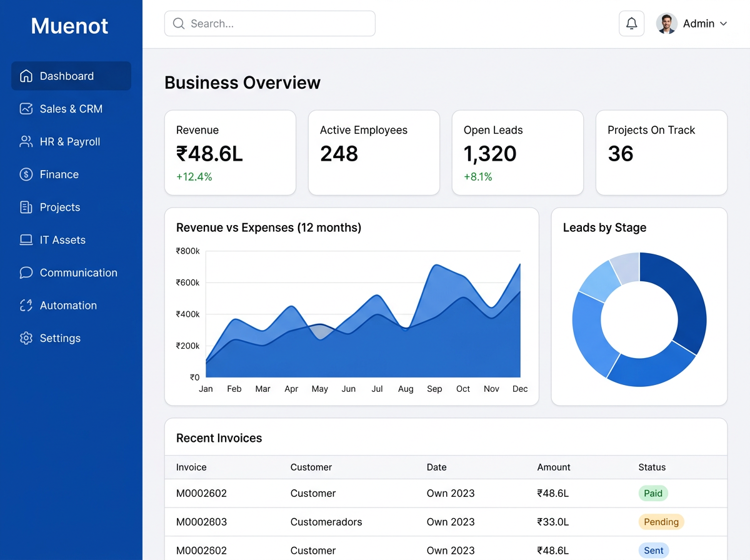Viewport: 750px width, 560px height.
Task: Click the HR & Payroll people icon
Action: [26, 142]
